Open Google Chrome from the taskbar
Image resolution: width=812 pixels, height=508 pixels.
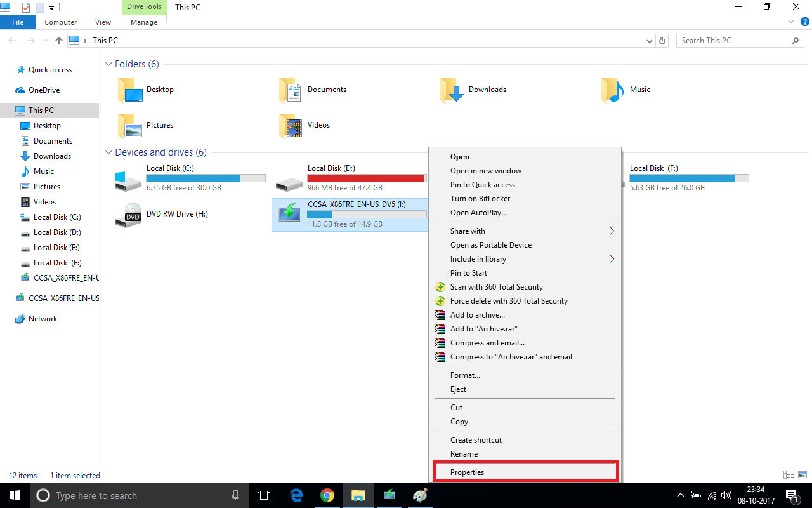tap(327, 495)
